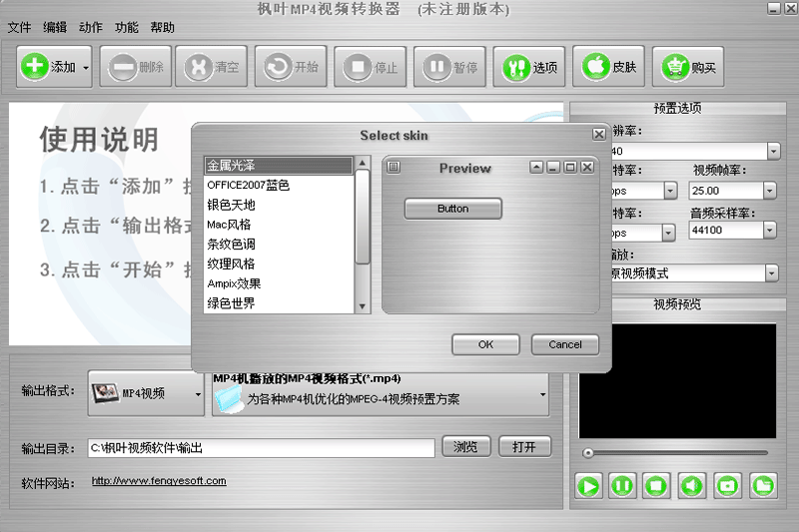This screenshot has height=532, width=799.
Task: Select the 银色天地 skin
Action: 279,206
